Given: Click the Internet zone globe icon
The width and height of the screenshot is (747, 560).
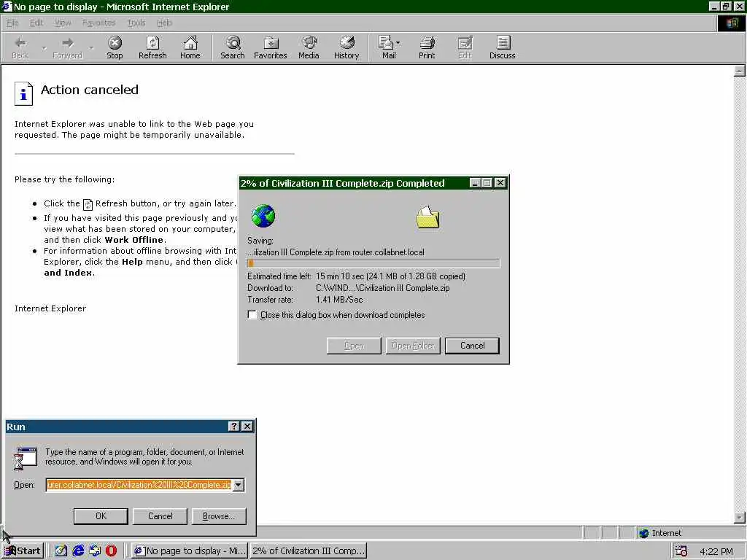Looking at the screenshot, I should click(644, 533).
